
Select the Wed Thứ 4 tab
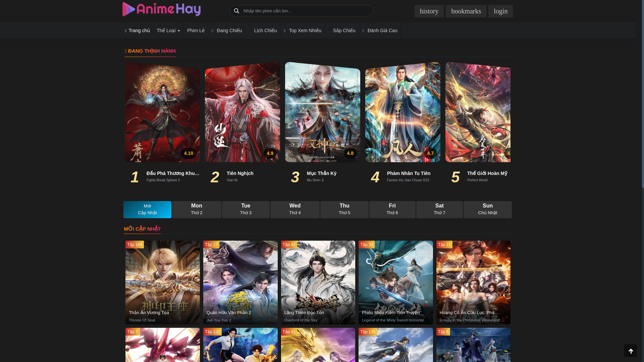295,209
